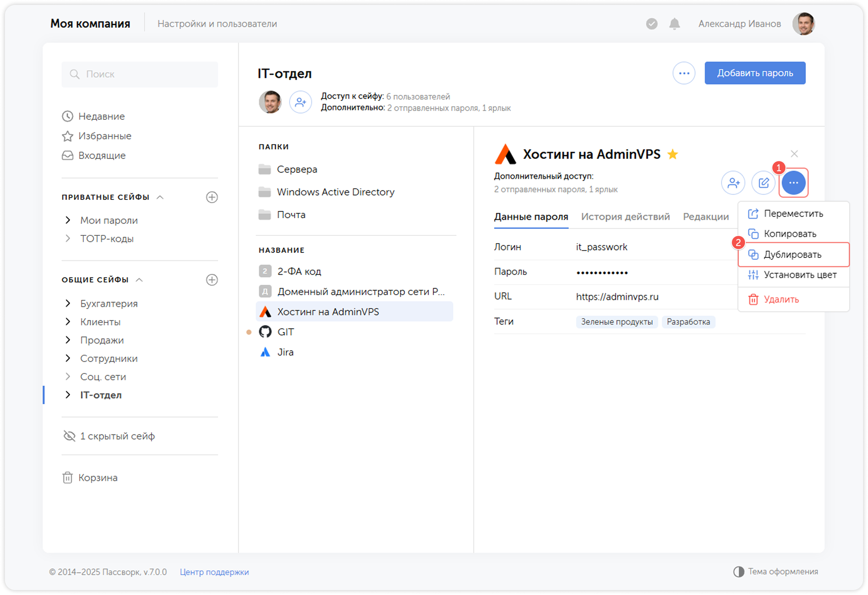Click blue three-dots menu button of password
868x595 pixels.
tap(794, 183)
